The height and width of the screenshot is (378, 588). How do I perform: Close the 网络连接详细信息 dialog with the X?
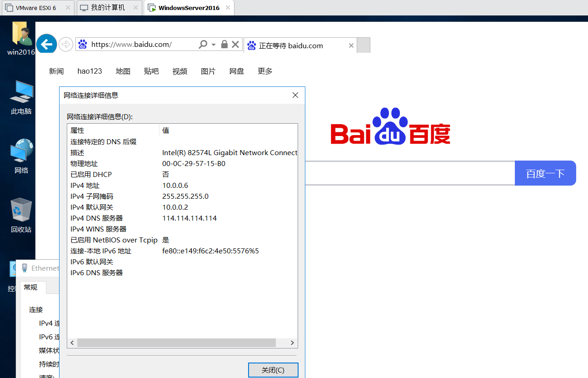click(295, 95)
